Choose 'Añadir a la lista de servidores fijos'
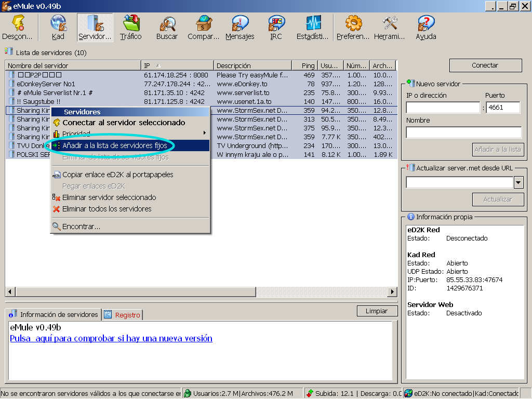This screenshot has width=532, height=399. point(115,145)
